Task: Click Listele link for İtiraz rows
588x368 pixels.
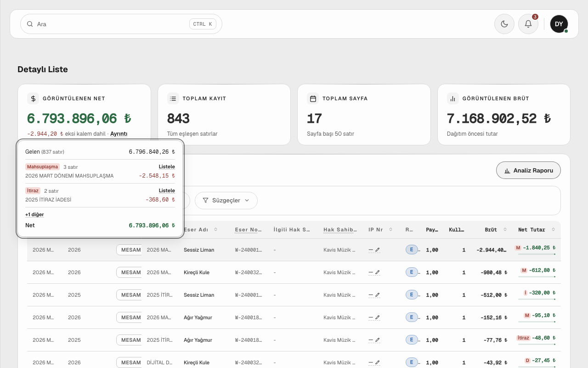Action: 167,190
